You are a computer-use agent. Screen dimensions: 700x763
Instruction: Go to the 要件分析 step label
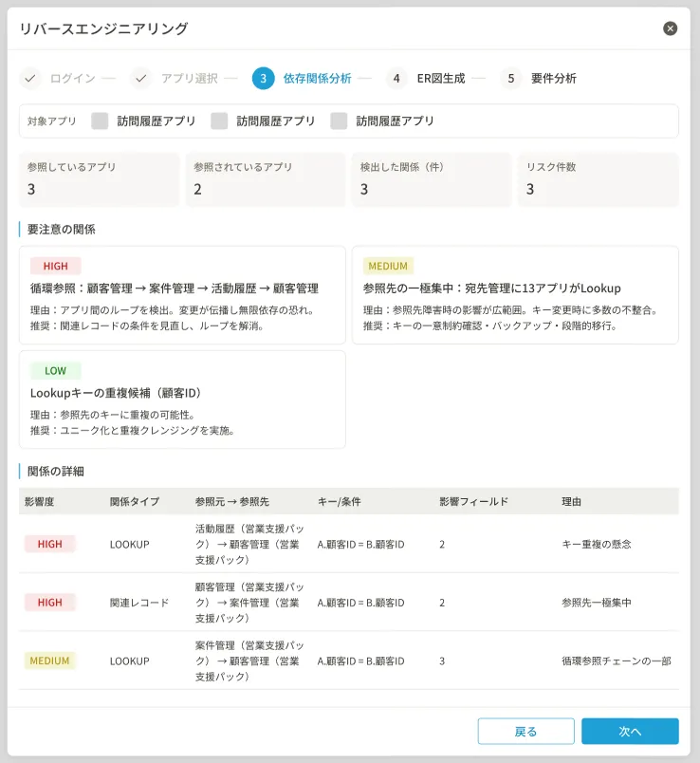[554, 79]
